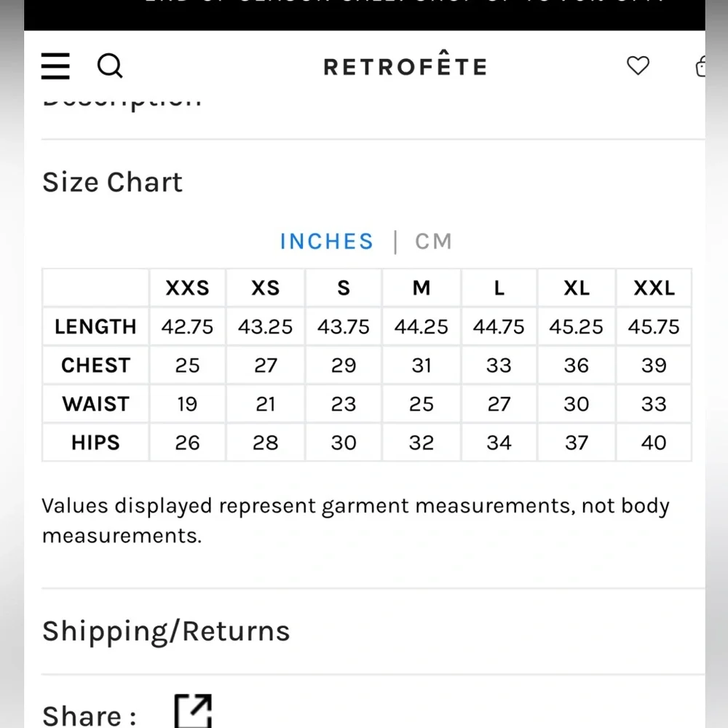This screenshot has height=728, width=728.
Task: Expand the partially hidden Description section
Action: [122, 102]
